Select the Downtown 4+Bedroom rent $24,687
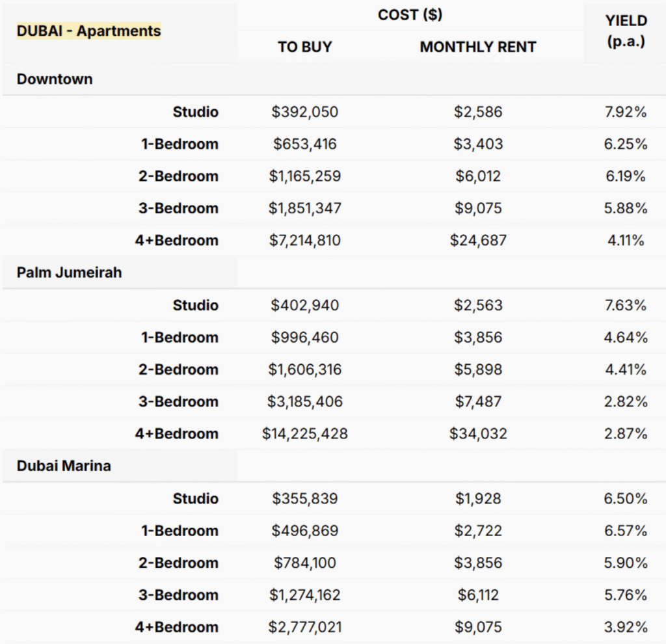666x644 pixels. point(478,241)
